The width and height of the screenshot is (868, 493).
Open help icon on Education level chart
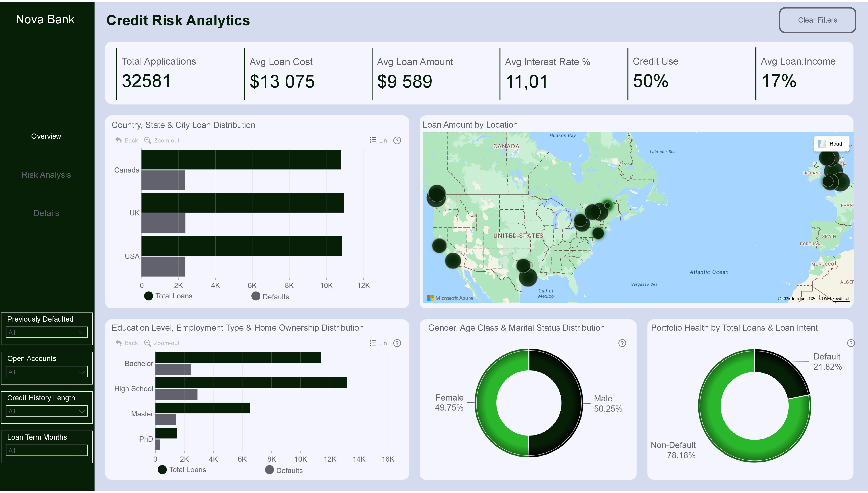[397, 343]
